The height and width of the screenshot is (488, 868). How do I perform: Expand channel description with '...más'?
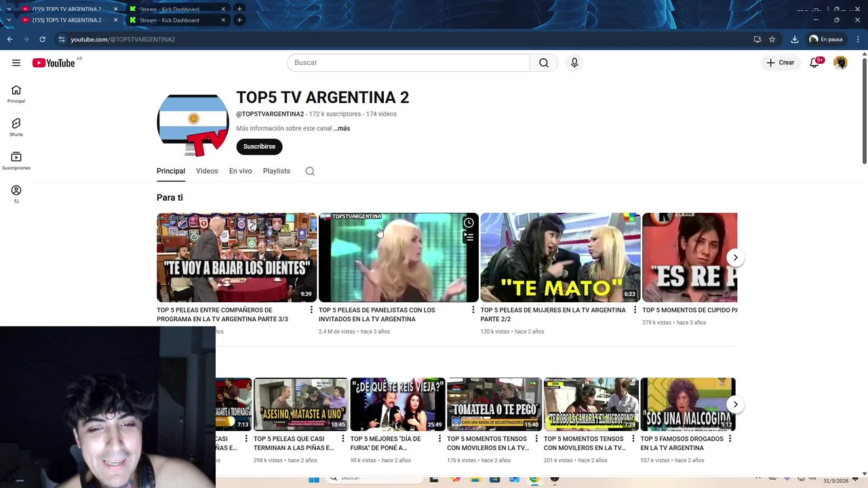pos(342,128)
